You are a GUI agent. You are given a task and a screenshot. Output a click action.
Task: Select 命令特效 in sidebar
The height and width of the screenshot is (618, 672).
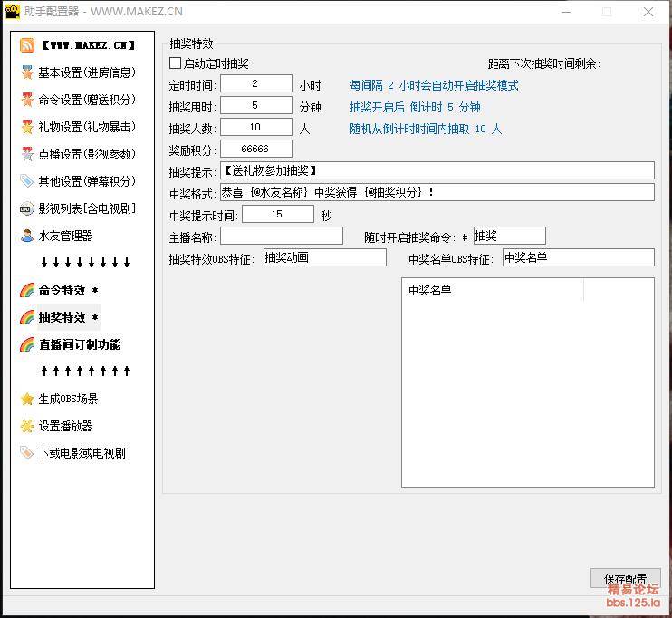pyautogui.click(x=69, y=290)
